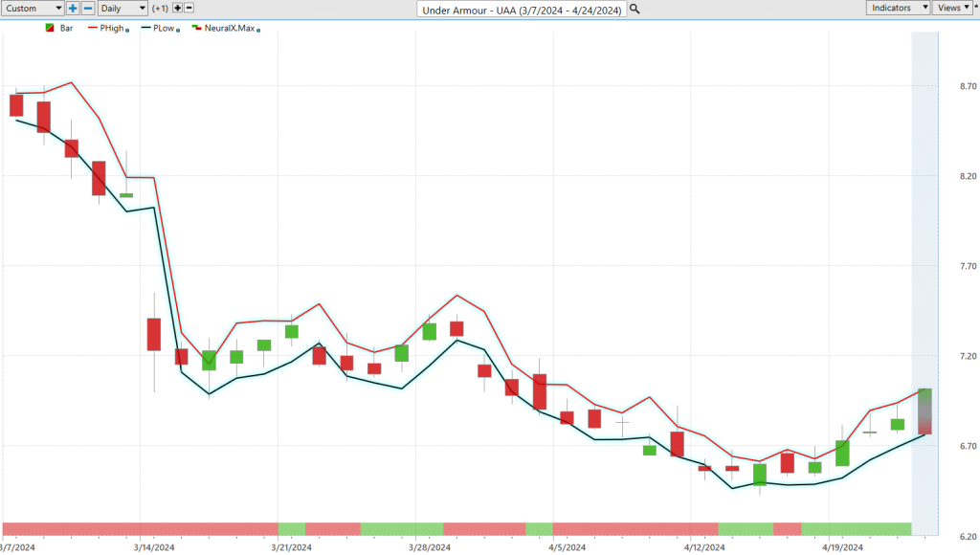Toggle the dot next to PHigh
The image size is (980, 555).
click(x=129, y=31)
